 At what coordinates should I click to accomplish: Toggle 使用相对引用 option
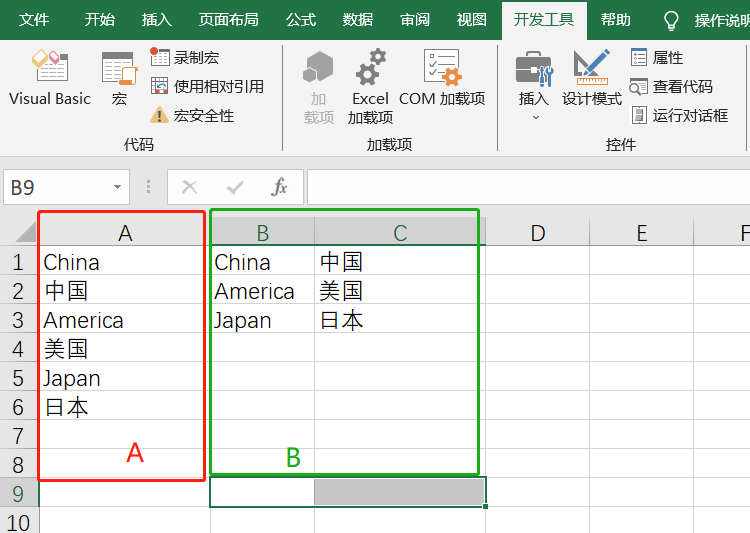[x=207, y=87]
